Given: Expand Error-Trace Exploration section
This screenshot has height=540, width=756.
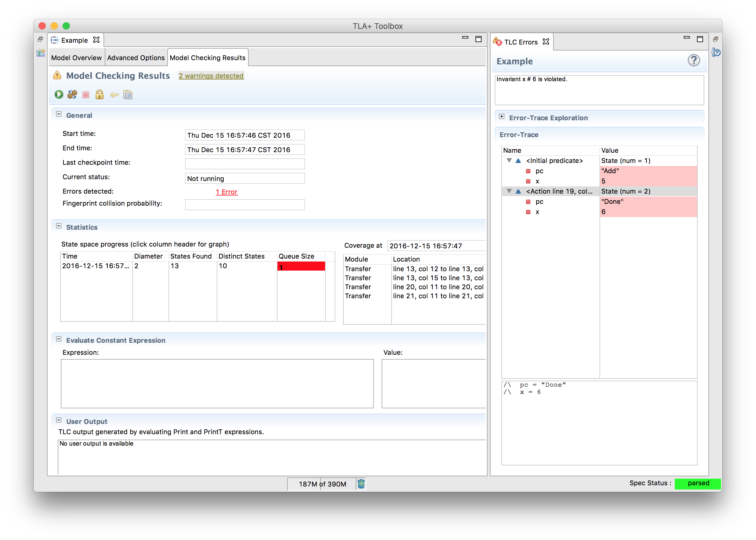Looking at the screenshot, I should [x=502, y=117].
